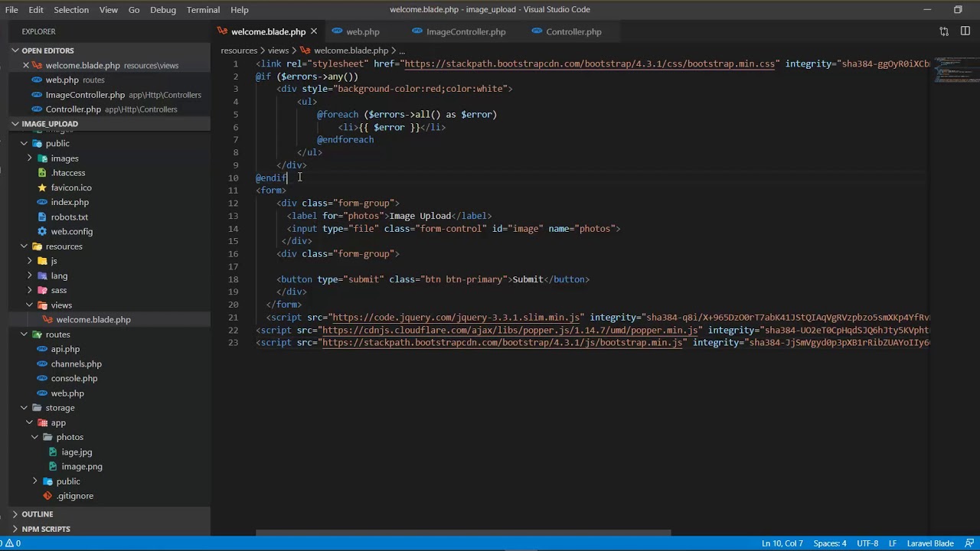Open the Debug menu
Image resolution: width=980 pixels, height=551 pixels.
tap(163, 10)
